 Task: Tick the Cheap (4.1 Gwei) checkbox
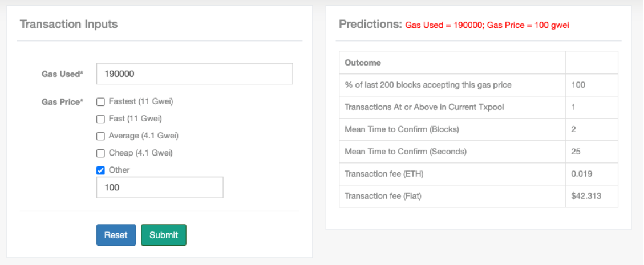100,153
